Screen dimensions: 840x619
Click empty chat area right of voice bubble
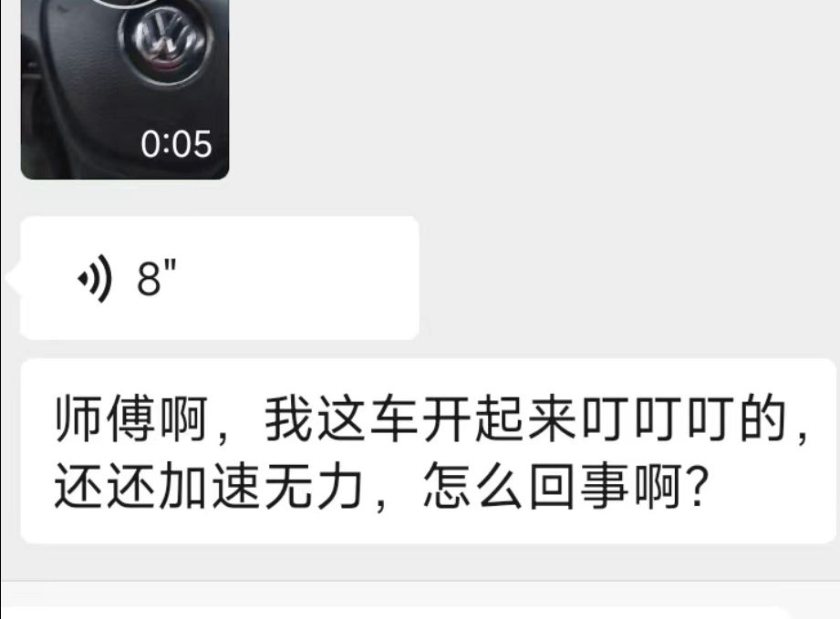[627, 278]
